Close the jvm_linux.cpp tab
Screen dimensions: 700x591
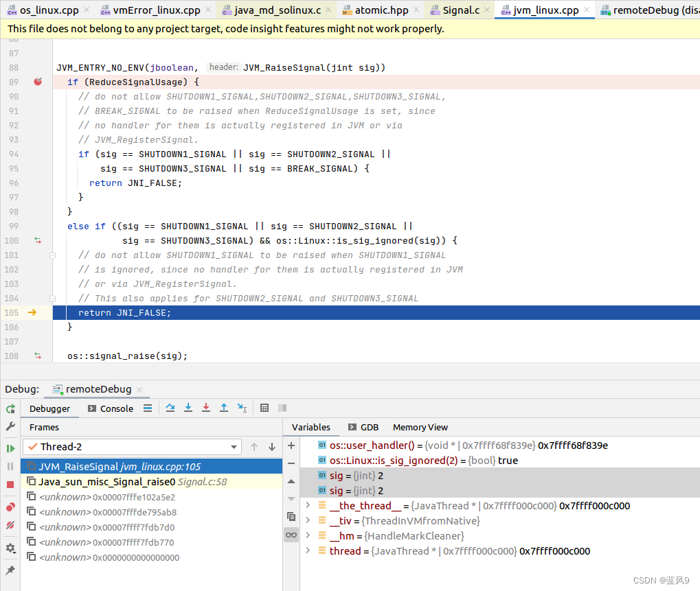587,10
